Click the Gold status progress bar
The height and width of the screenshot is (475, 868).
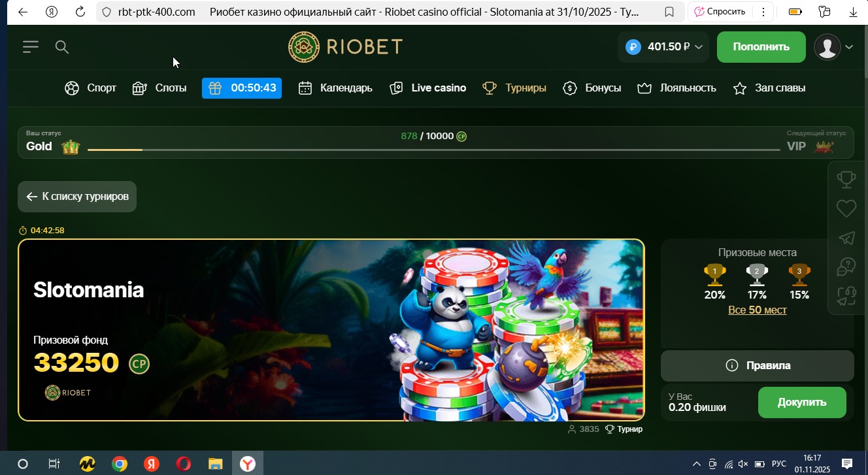coord(434,149)
